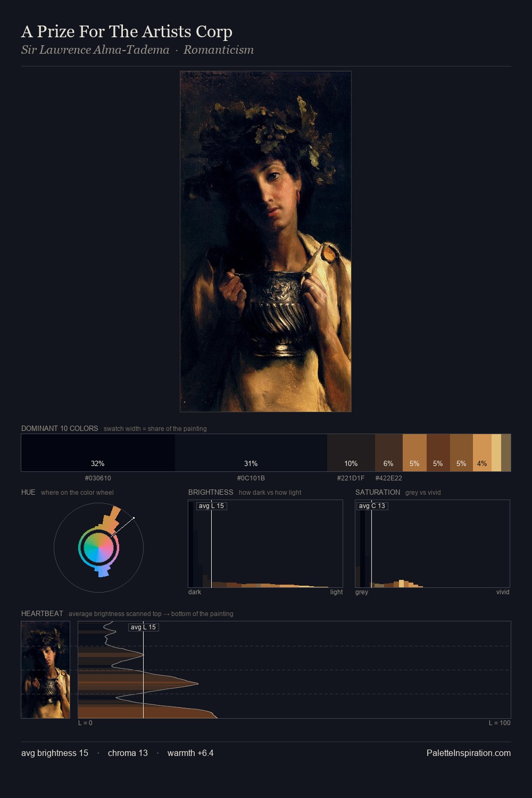Click hex code #221D1F

pos(351,478)
